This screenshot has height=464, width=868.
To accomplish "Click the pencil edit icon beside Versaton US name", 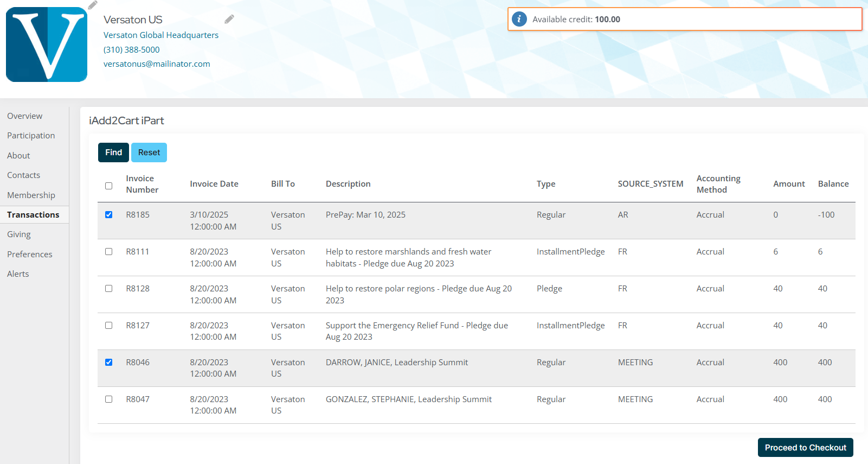I will 229,20.
